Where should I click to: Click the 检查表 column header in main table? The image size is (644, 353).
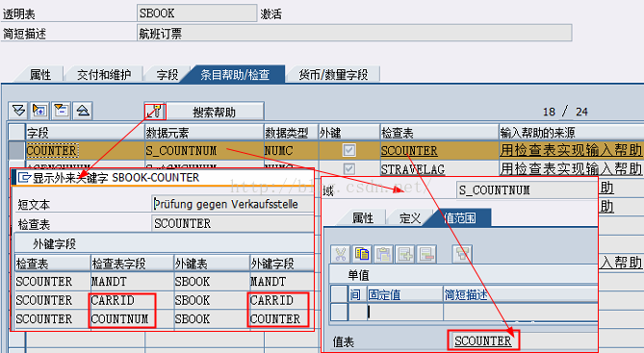click(x=440, y=133)
